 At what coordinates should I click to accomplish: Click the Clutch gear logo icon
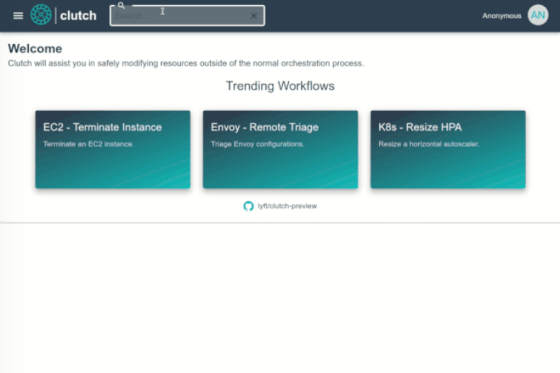(41, 15)
